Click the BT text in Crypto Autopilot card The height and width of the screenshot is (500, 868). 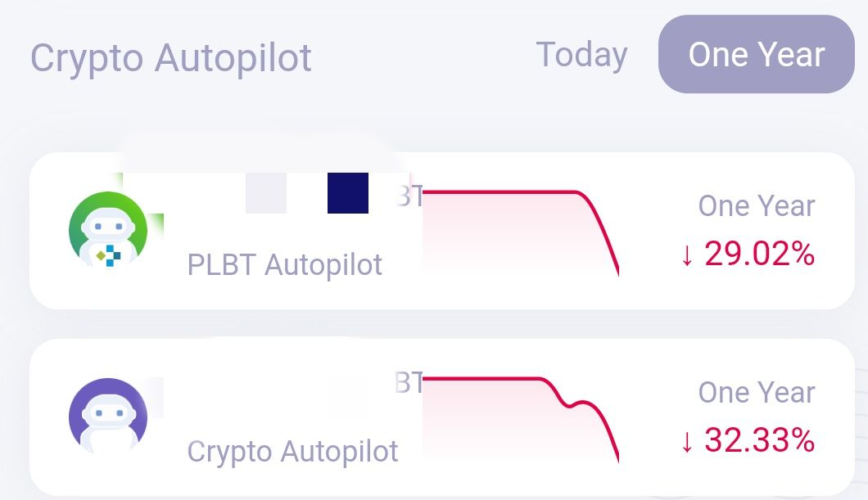point(409,383)
